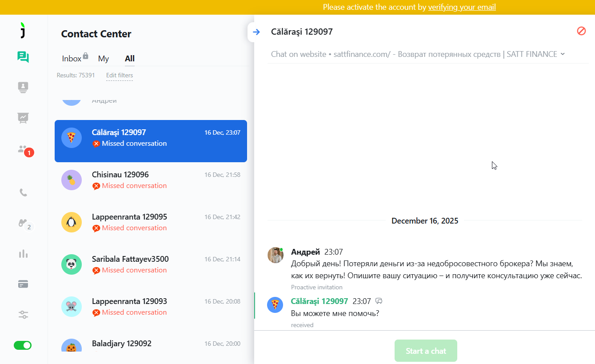Click the verifying your email link
595x364 pixels.
coord(462,7)
